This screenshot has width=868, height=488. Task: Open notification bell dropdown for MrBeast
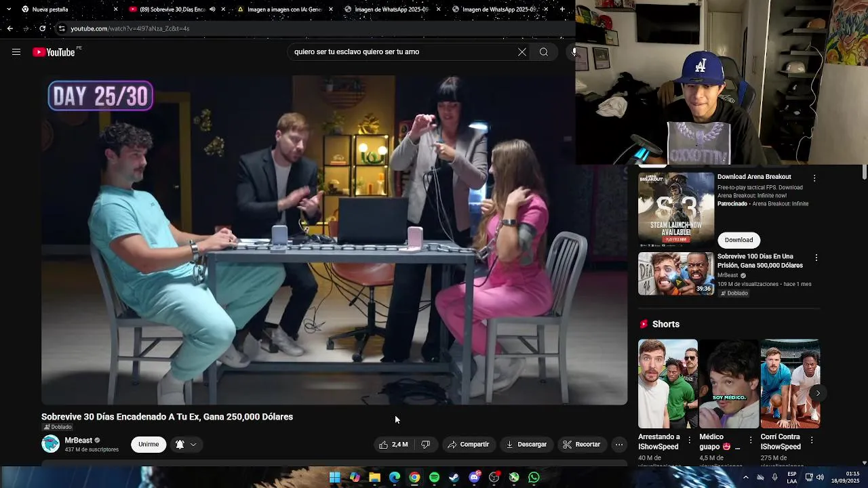(186, 445)
